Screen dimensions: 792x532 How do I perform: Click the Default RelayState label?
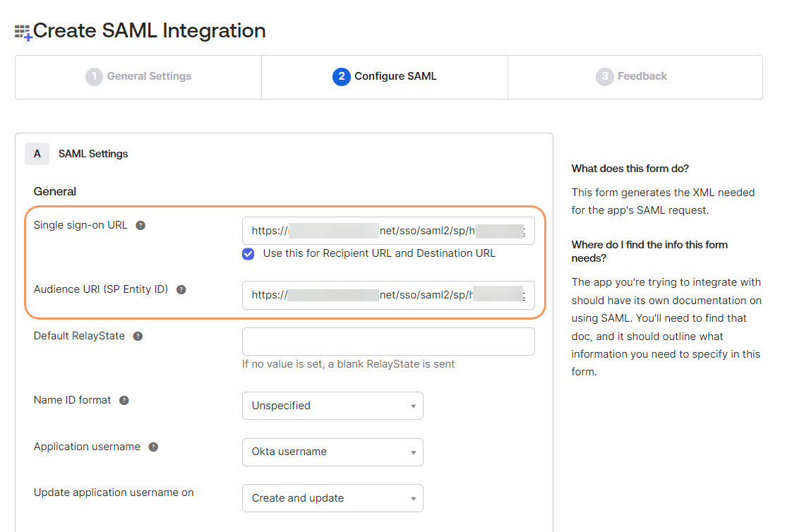[79, 336]
